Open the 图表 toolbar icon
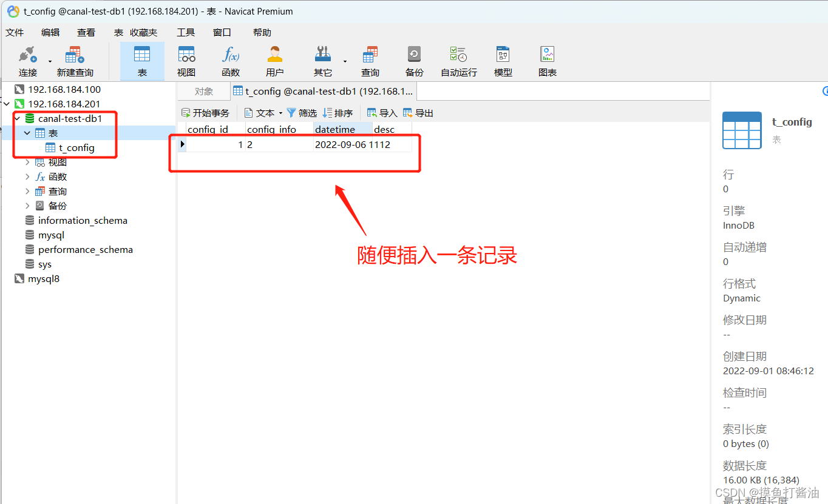This screenshot has width=828, height=504. [547, 61]
